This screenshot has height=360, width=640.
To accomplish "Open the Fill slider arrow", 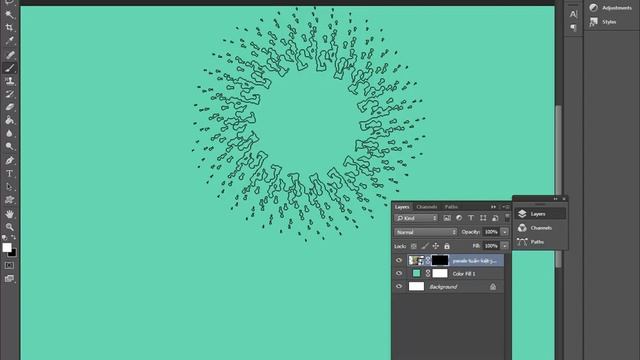I will click(x=504, y=246).
